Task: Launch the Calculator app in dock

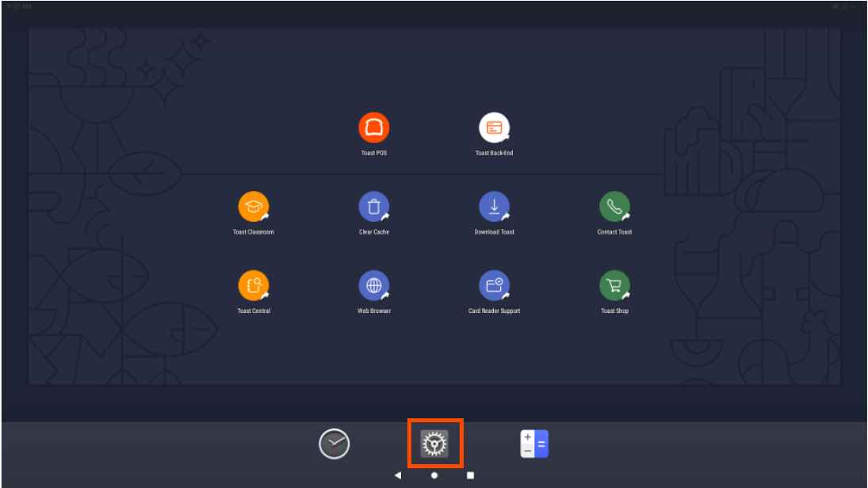Action: pos(534,444)
